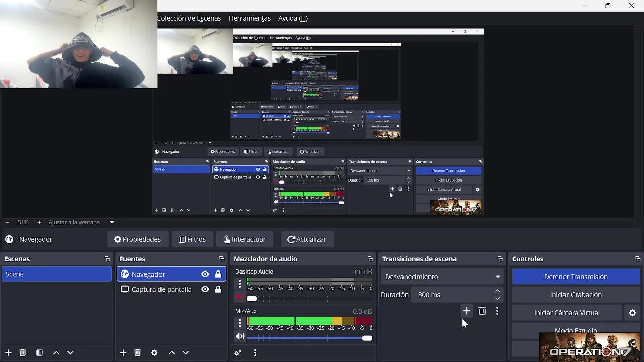644x362 pixels.
Task: Open virtual camera settings gear
Action: [632, 313]
